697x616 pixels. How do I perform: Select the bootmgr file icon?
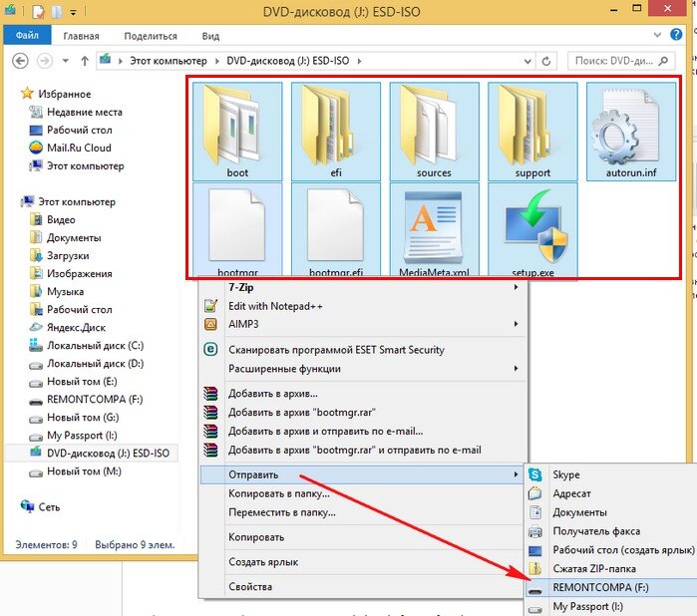237,224
